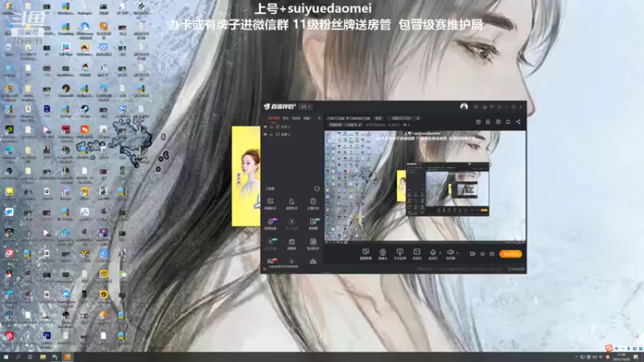Image resolution: width=644 pixels, height=362 pixels.
Task: Open File Explorer from the taskbar
Action: pos(43,357)
